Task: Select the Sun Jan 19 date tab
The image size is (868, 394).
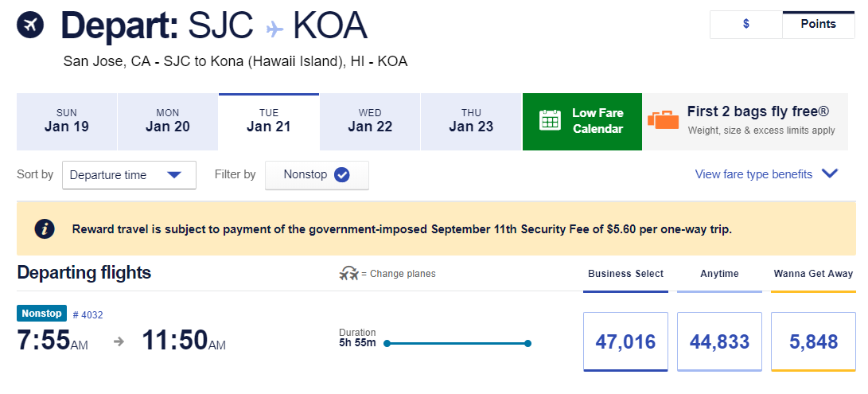Action: tap(67, 121)
